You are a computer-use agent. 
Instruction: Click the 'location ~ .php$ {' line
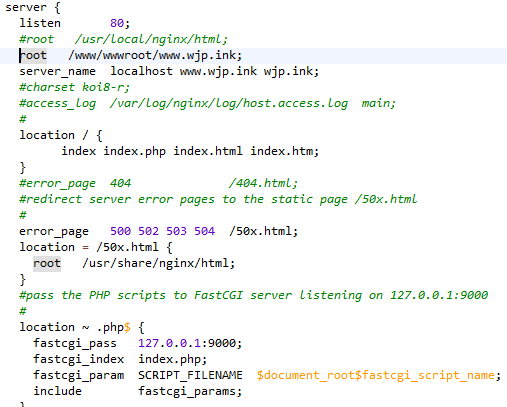point(82,327)
